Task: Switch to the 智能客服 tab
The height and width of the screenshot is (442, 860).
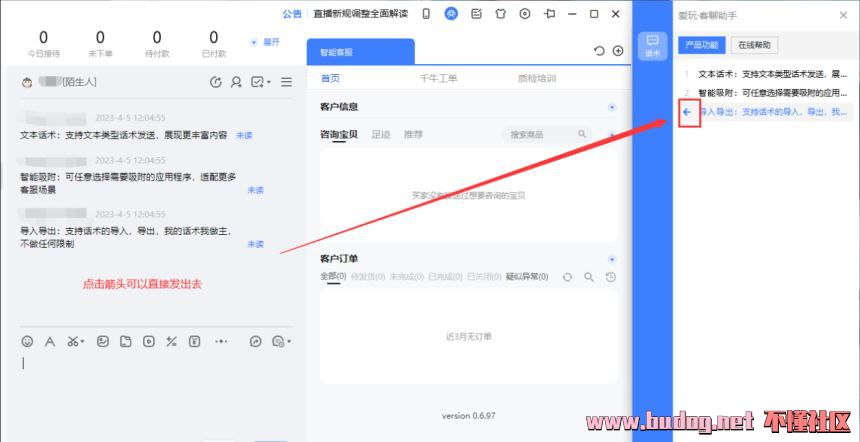Action: (360, 52)
